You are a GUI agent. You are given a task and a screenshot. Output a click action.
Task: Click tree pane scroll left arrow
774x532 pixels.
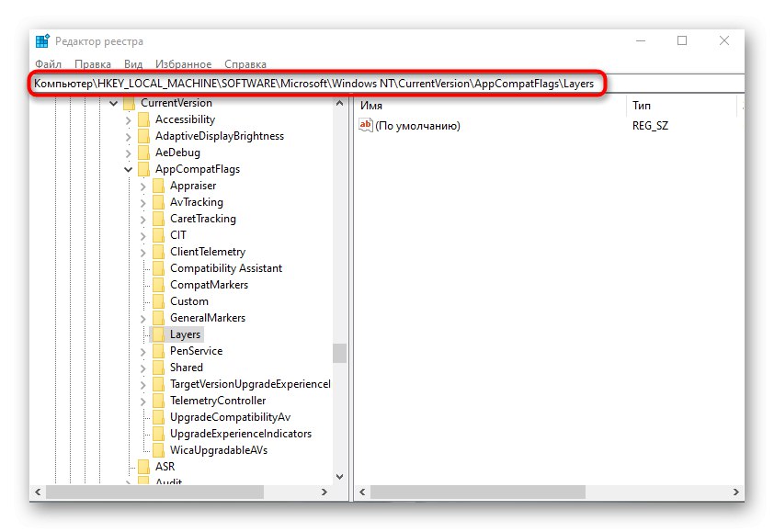pos(38,492)
